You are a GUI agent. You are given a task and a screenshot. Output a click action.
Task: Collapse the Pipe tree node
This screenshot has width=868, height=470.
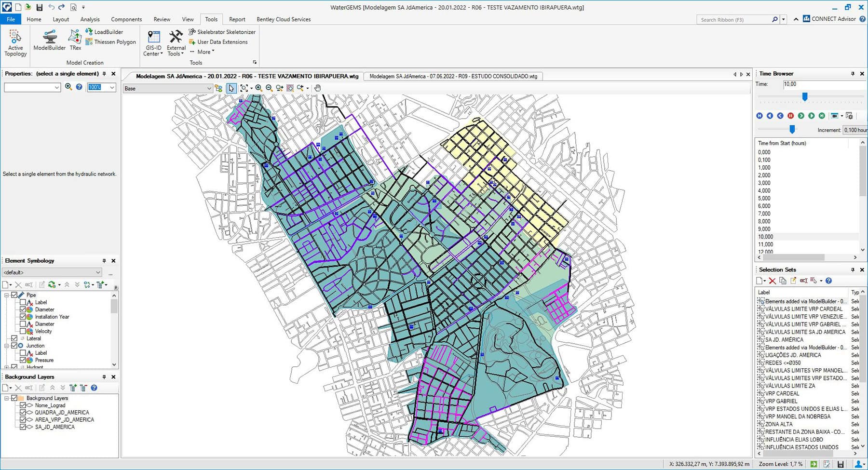[x=7, y=295]
